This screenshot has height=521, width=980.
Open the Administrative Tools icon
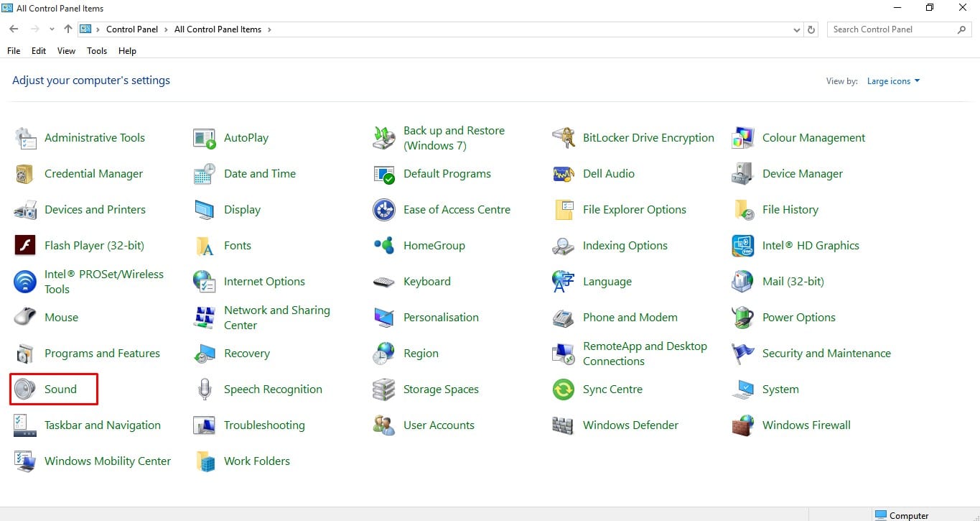pyautogui.click(x=25, y=138)
